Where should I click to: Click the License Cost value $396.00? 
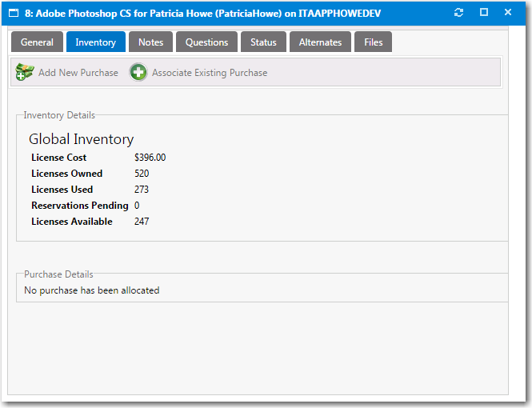[x=150, y=158]
